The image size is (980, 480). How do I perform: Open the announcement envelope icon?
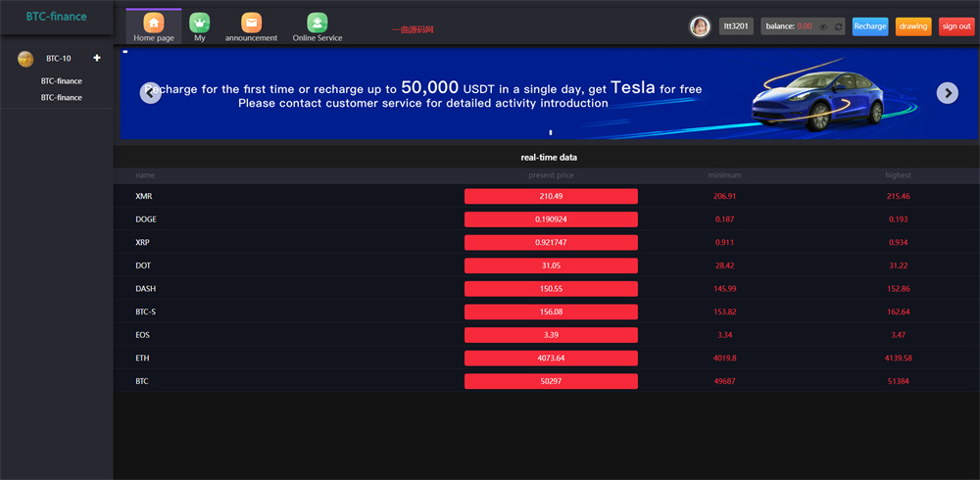[251, 23]
